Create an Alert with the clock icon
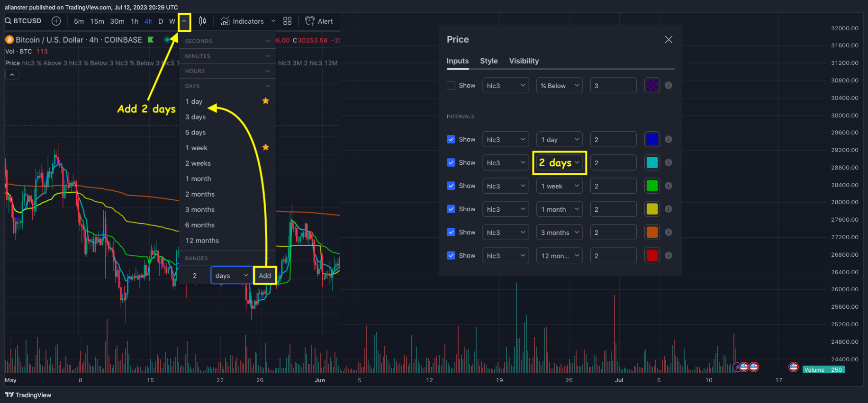 [x=319, y=21]
